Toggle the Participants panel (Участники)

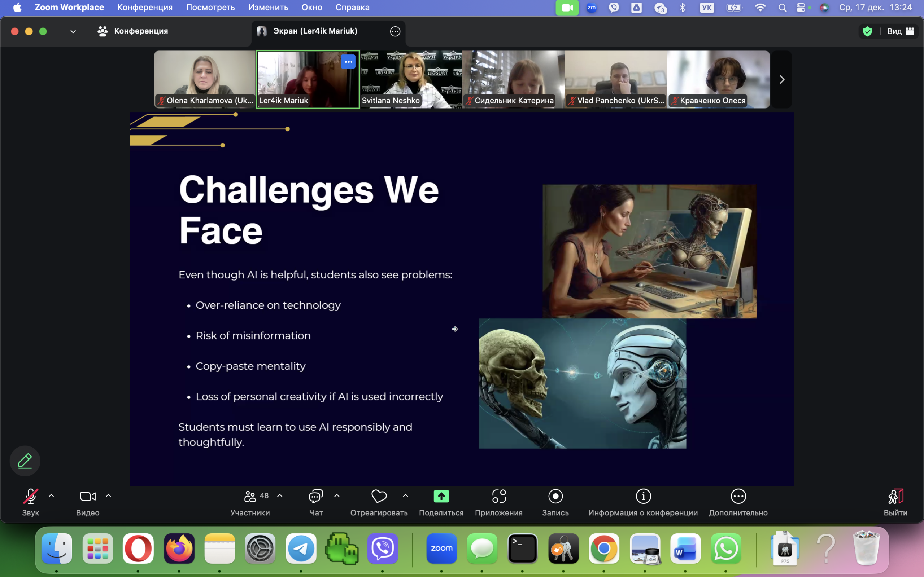pyautogui.click(x=250, y=497)
